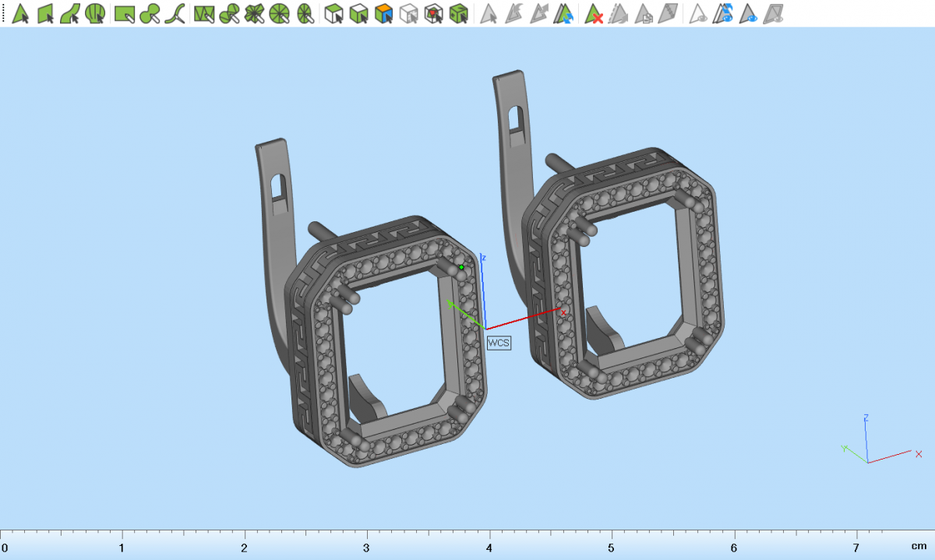Click the all-green cube with arrows icon

point(459,13)
